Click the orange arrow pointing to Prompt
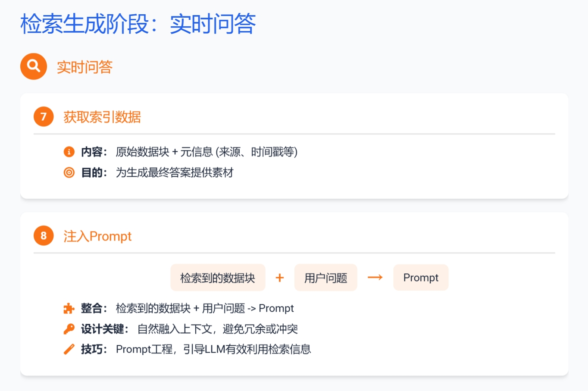Image resolution: width=588 pixels, height=391 pixels. [x=375, y=278]
